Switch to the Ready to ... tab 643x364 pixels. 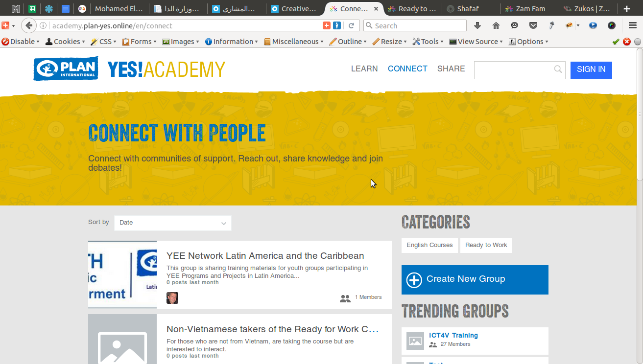point(412,9)
